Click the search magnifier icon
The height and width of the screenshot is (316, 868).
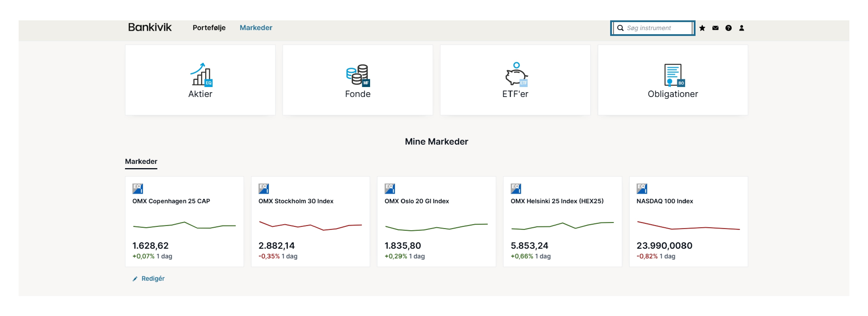[620, 28]
